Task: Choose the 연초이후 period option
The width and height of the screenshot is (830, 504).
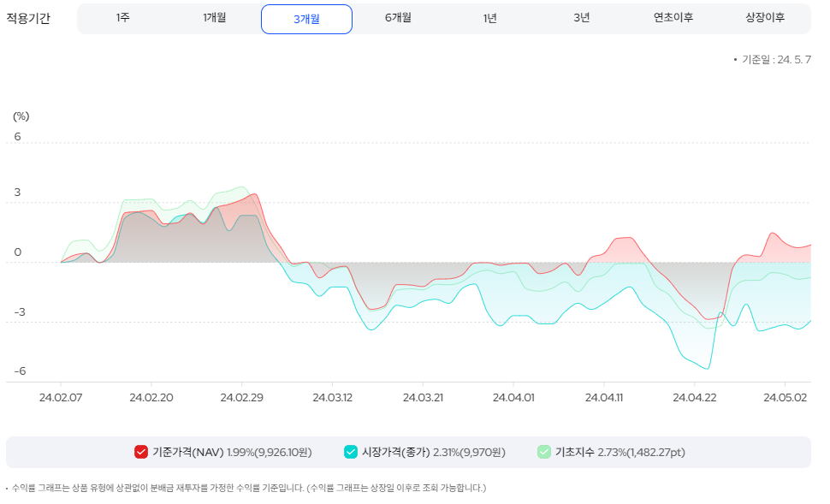Action: tap(673, 19)
